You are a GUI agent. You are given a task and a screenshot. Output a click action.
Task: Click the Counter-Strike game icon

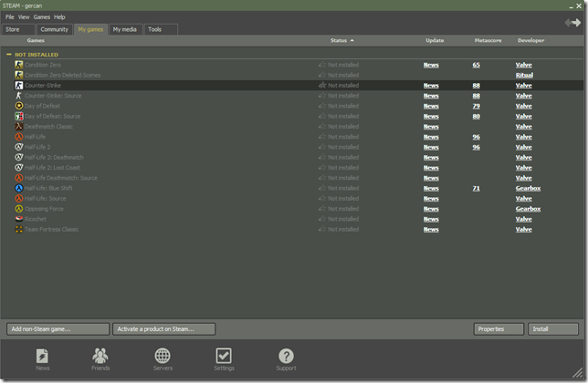pyautogui.click(x=19, y=86)
